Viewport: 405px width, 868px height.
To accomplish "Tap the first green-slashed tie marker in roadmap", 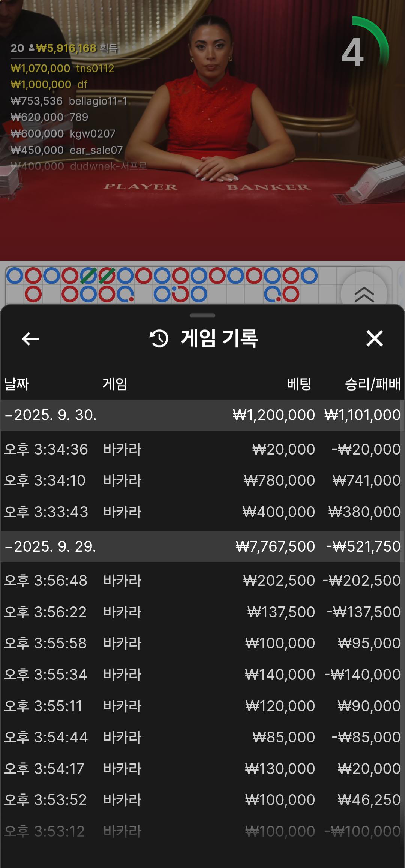I will coord(88,276).
